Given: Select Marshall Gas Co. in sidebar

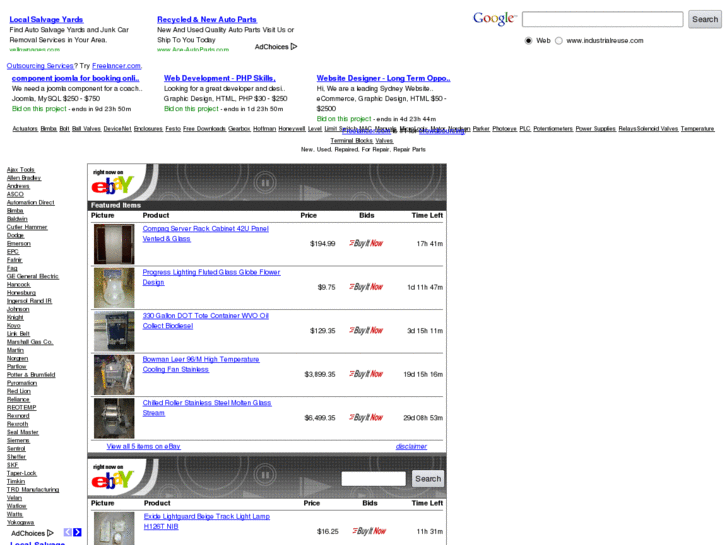Looking at the screenshot, I should 30,342.
